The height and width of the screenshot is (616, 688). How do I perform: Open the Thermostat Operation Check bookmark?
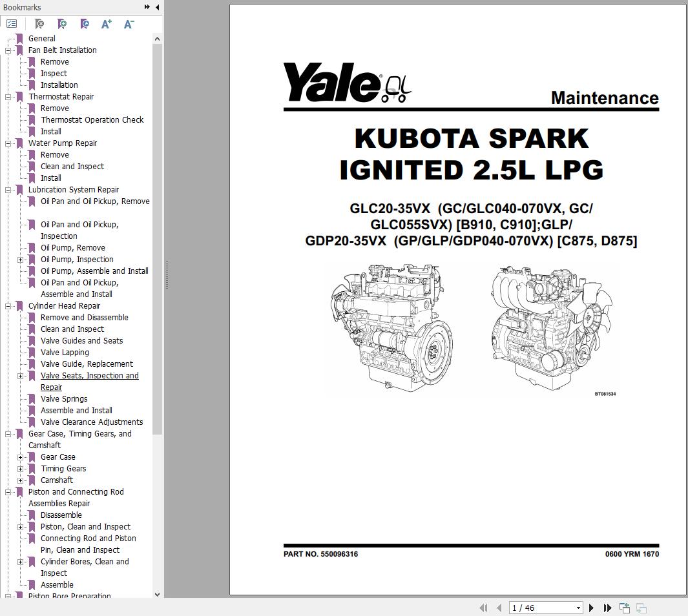92,119
